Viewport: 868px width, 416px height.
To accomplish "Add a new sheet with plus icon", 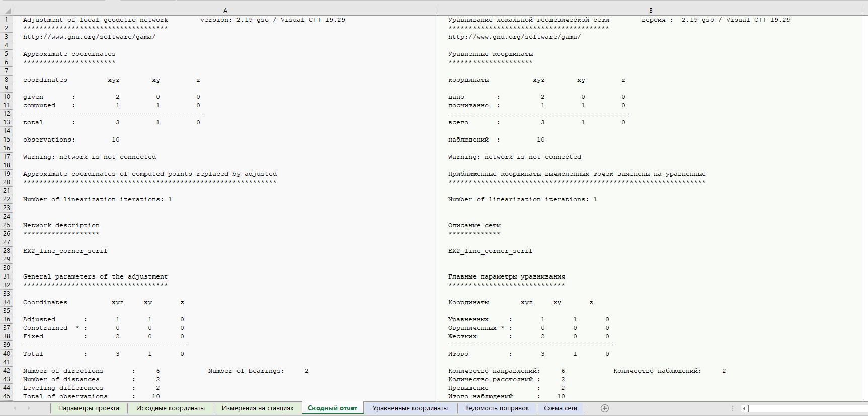I will [x=605, y=408].
